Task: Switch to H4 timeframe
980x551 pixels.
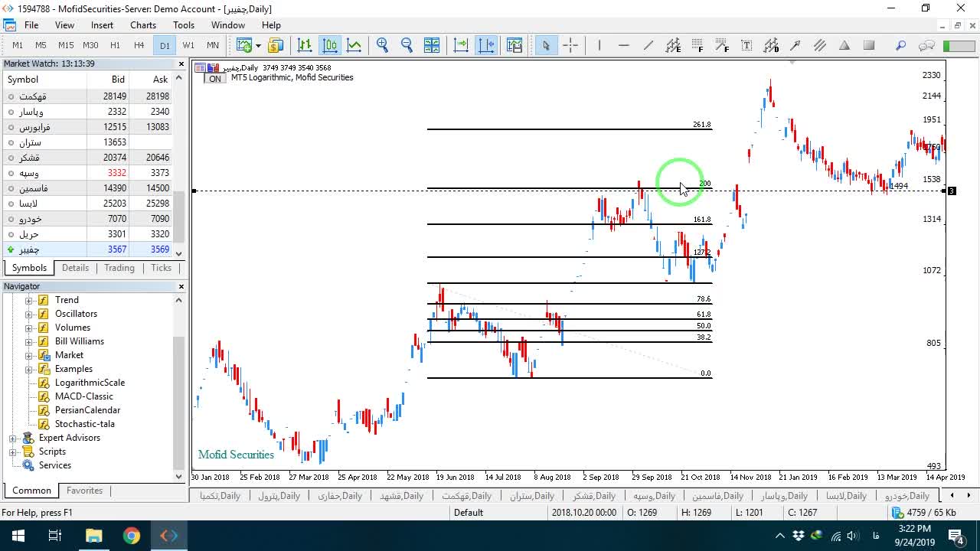Action: point(139,45)
